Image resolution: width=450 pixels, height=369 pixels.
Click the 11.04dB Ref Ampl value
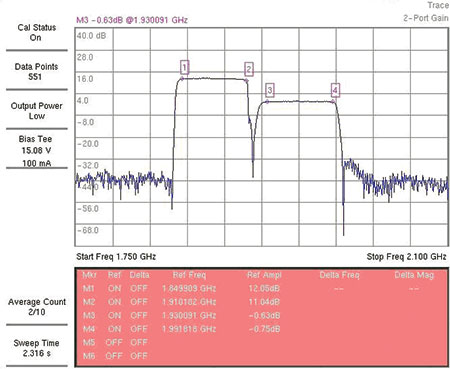pos(264,302)
